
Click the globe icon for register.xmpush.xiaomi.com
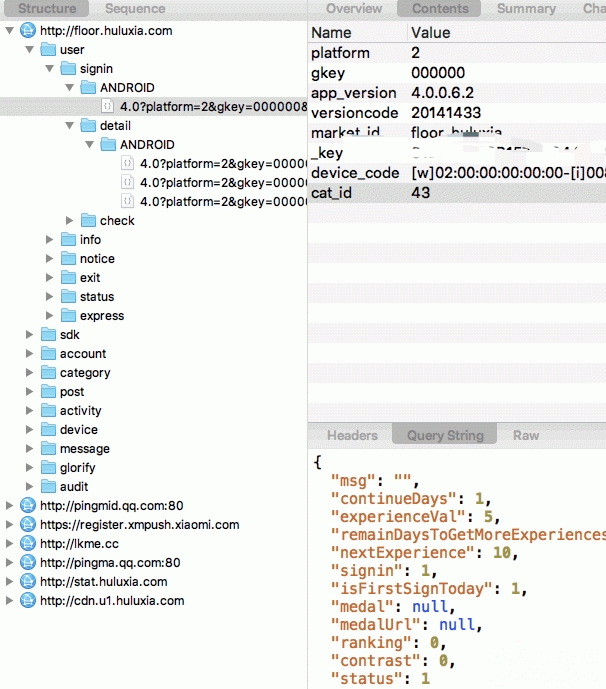coord(27,525)
